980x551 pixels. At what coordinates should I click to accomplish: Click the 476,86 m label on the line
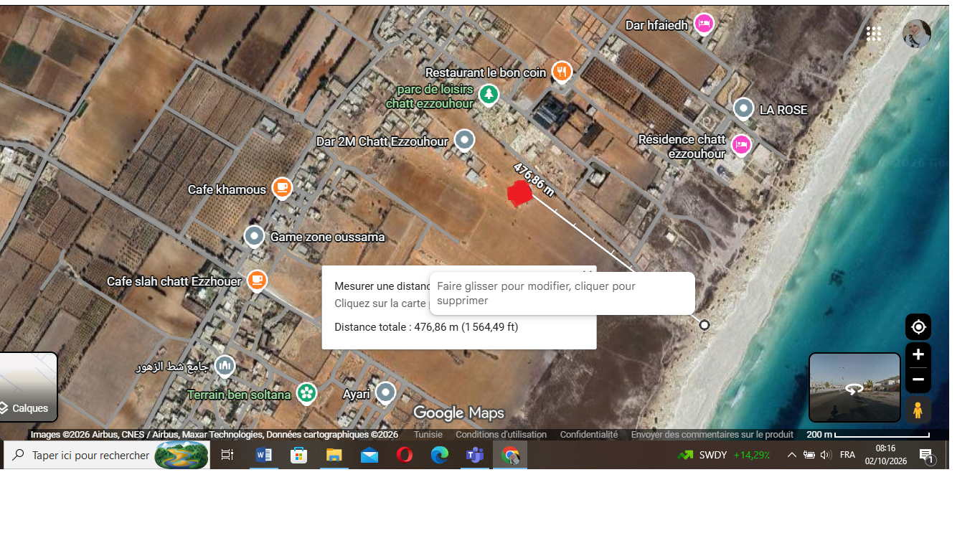coord(534,179)
